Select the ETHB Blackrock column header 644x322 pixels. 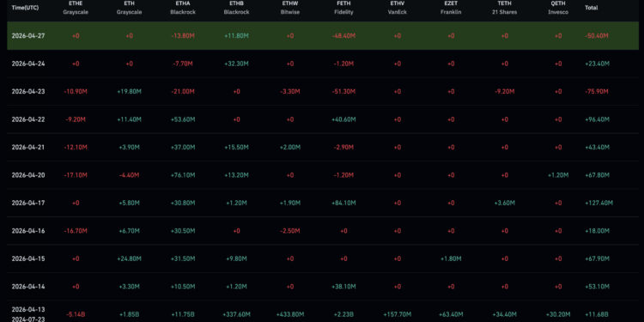pos(236,8)
